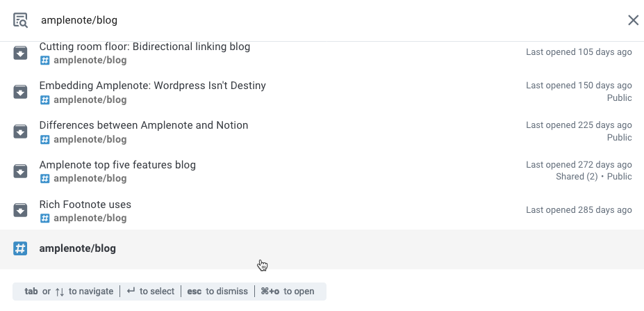Click the archive icon beside Amplenote top five features

20,171
